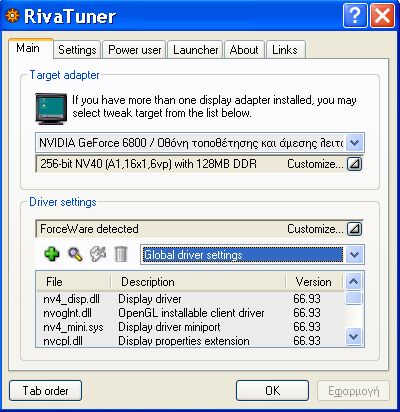
Task: Switch to the Main tab
Action: point(30,49)
